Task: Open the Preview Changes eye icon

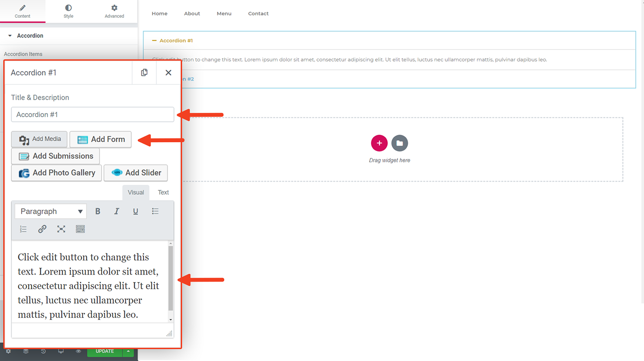Action: (79, 351)
